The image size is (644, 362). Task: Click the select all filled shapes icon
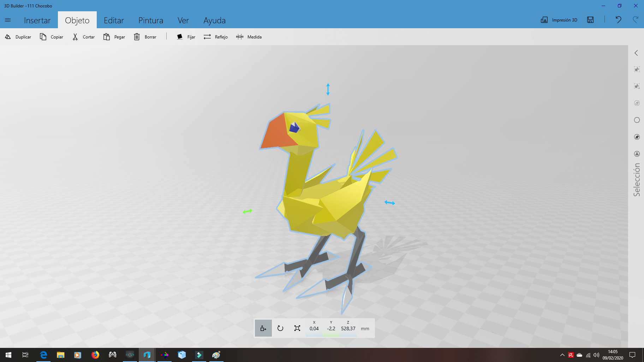click(x=637, y=137)
